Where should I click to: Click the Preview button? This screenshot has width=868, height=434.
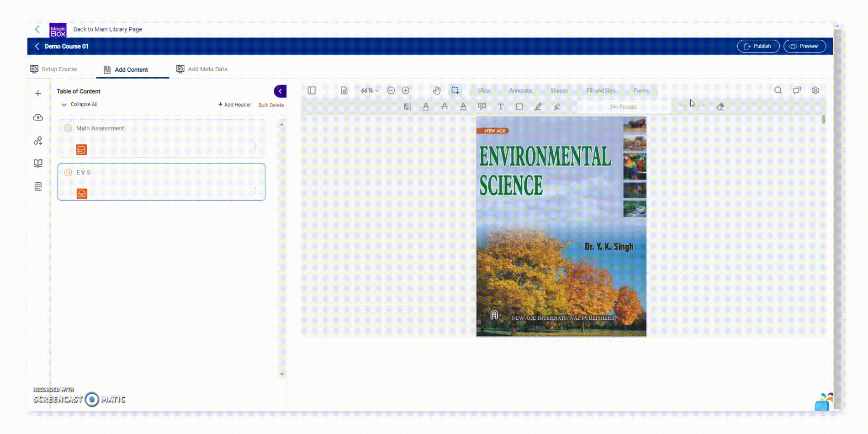point(804,46)
